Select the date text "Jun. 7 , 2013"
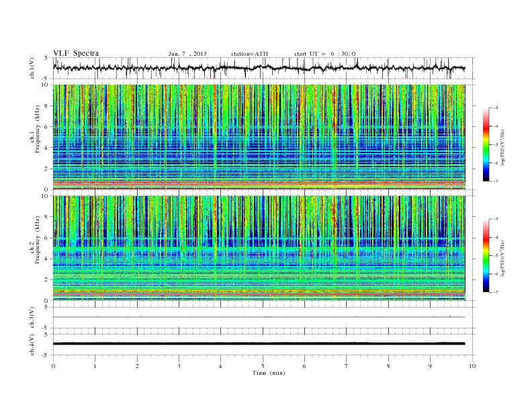532x411 pixels. point(187,54)
